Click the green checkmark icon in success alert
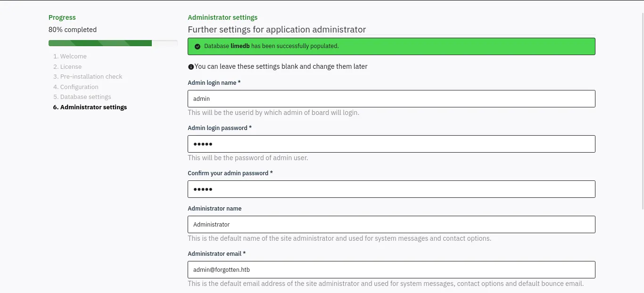644x293 pixels. pos(198,47)
